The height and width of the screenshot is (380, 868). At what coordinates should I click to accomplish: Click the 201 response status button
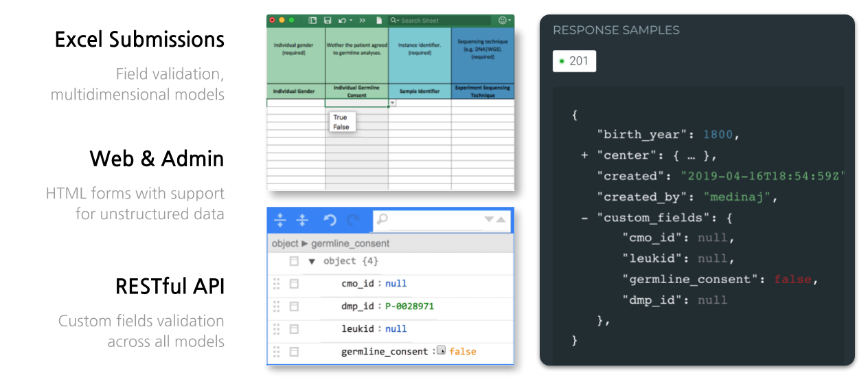(x=574, y=61)
